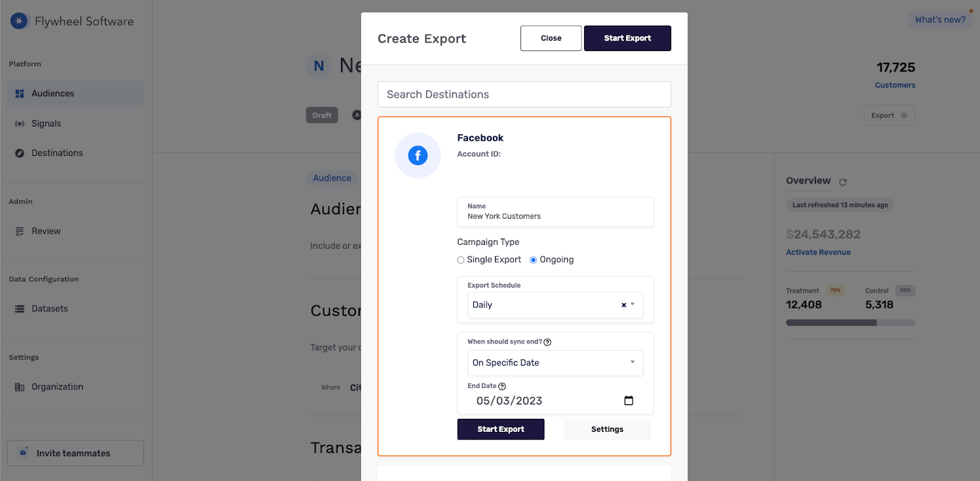Open the Export dropdown on audience page
The width and height of the screenshot is (980, 481).
[x=889, y=115]
